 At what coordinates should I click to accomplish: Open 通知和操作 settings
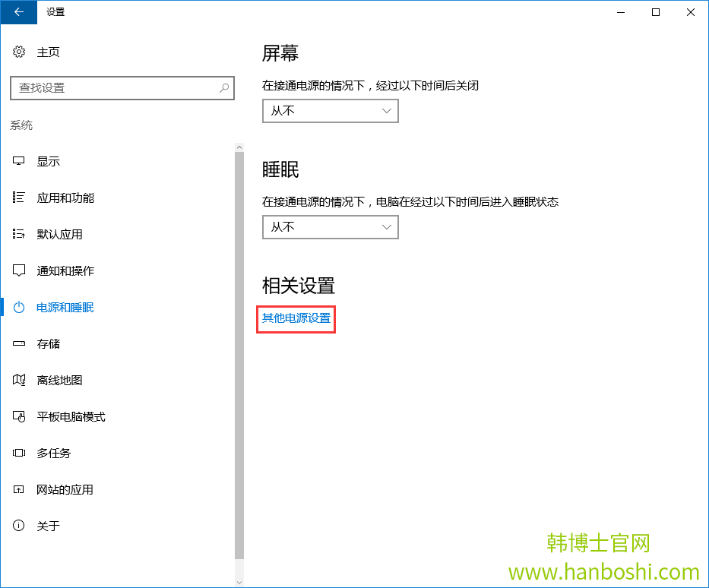point(61,270)
